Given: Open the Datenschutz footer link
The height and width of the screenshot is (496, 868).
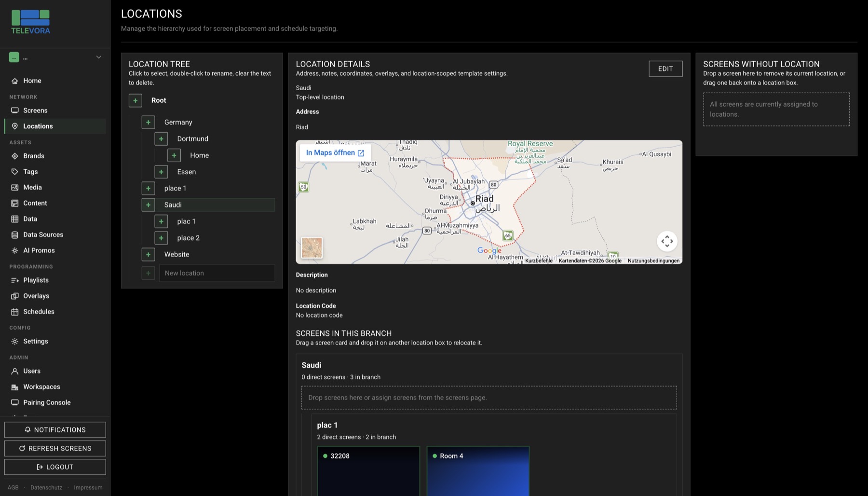Looking at the screenshot, I should point(46,487).
